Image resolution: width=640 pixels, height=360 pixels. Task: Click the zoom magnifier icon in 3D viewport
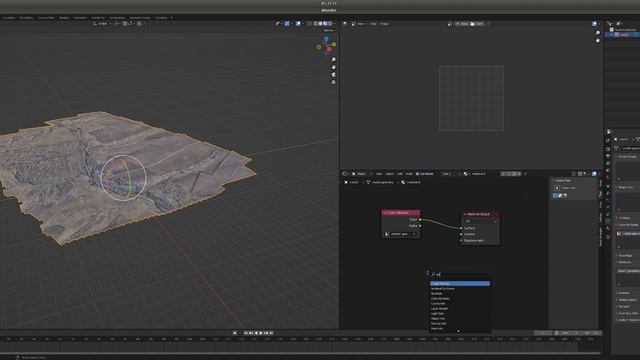[333, 60]
